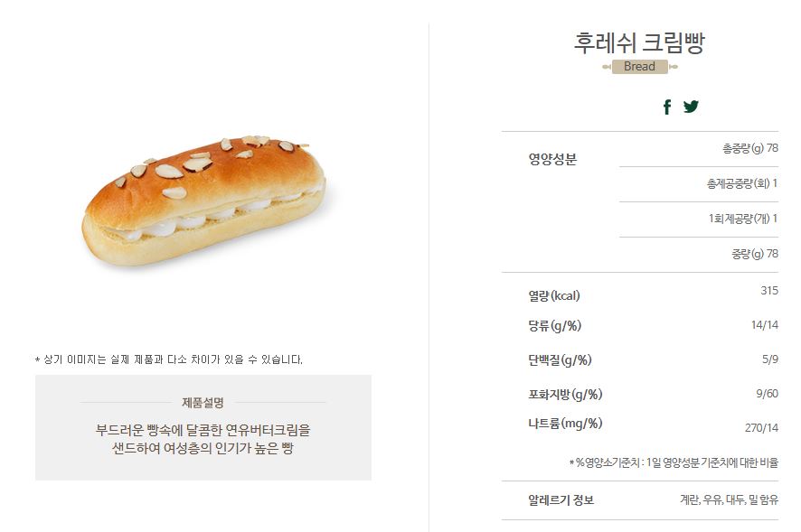The image size is (801, 532).
Task: Share product via Facebook icon
Action: click(x=666, y=107)
